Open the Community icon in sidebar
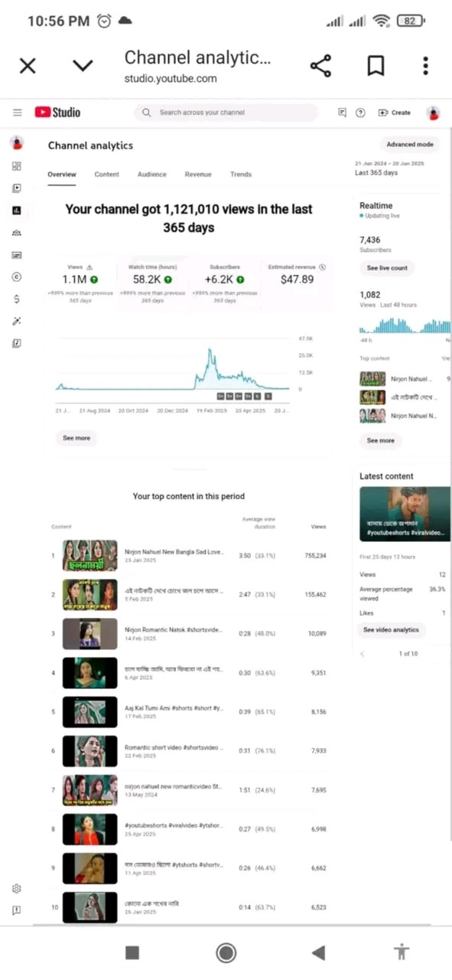The height and width of the screenshot is (980, 452). (17, 233)
